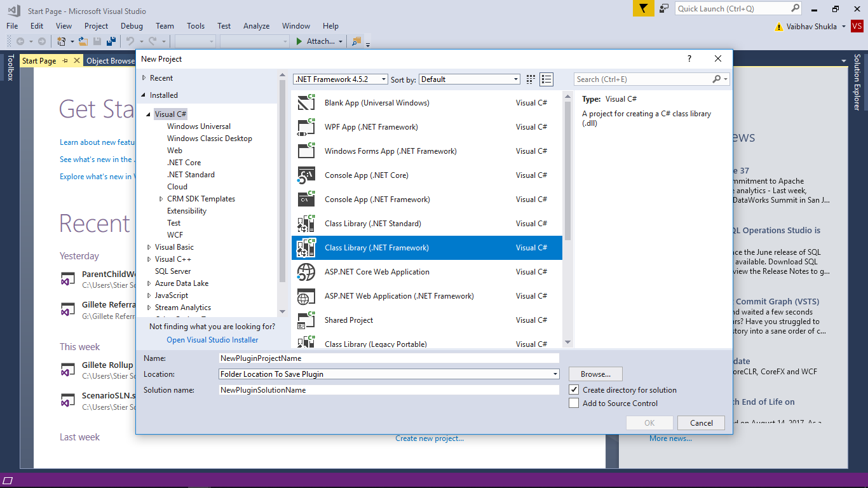Click the Browse button for project location
Viewport: 868px width, 488px height.
pyautogui.click(x=595, y=374)
